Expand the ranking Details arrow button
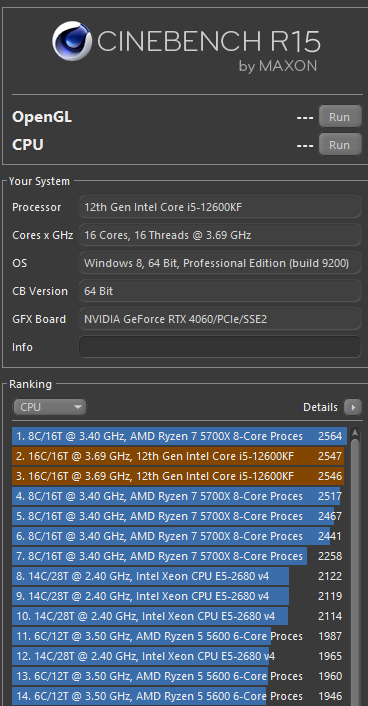The width and height of the screenshot is (368, 706). tap(353, 407)
